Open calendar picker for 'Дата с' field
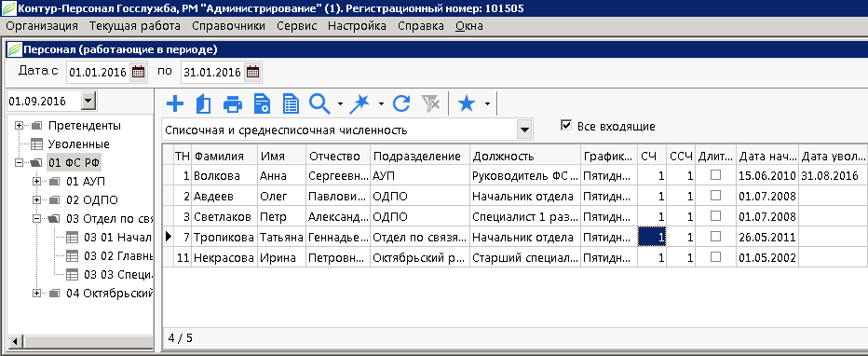Image resolution: width=868 pixels, height=356 pixels. [139, 72]
